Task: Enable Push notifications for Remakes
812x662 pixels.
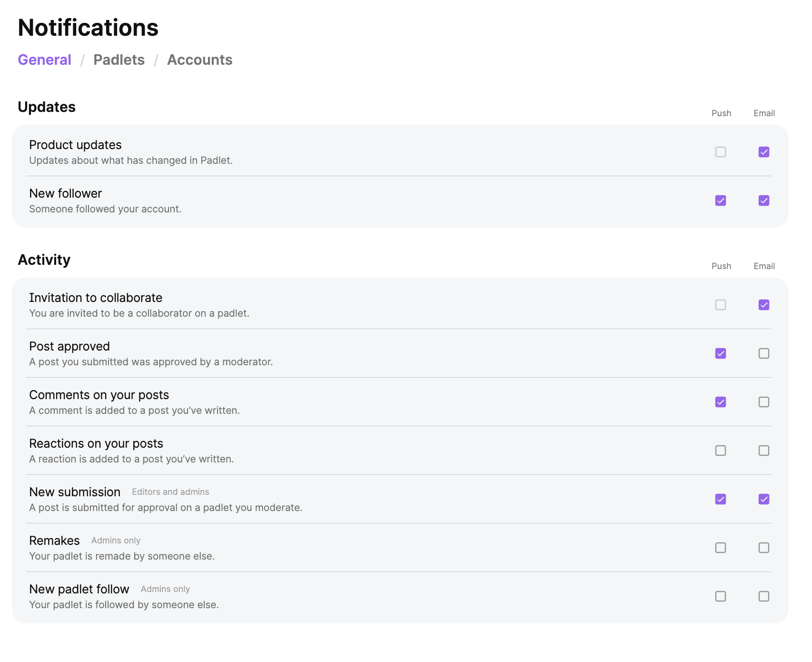Action: point(721,548)
